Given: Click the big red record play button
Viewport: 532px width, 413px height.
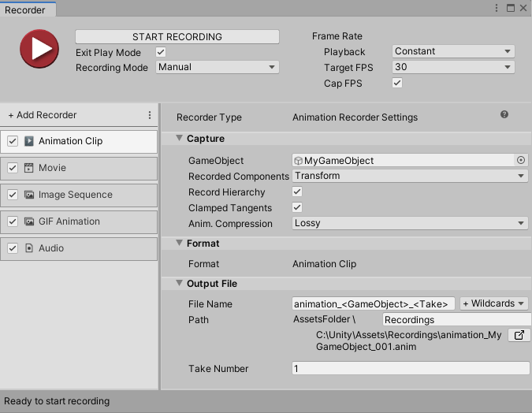Looking at the screenshot, I should click(39, 49).
